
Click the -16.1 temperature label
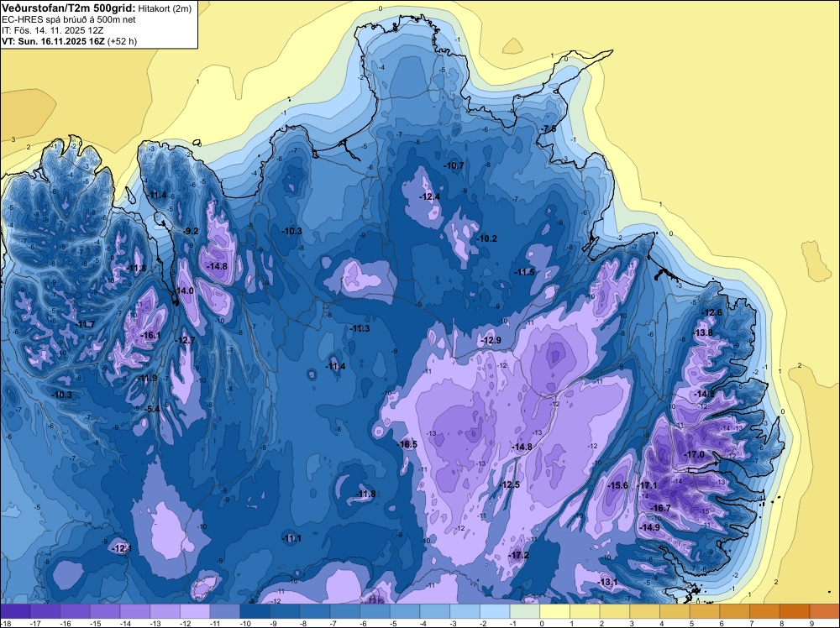[150, 336]
